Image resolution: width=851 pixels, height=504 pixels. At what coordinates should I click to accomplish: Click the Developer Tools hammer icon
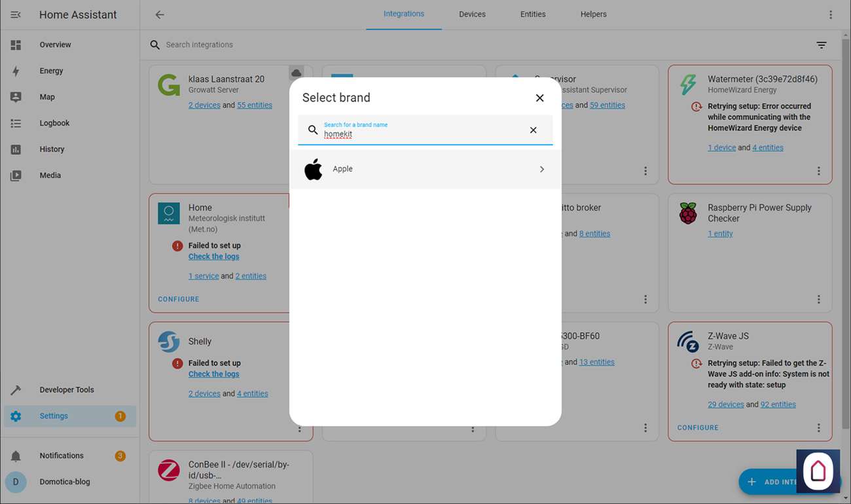click(x=16, y=389)
